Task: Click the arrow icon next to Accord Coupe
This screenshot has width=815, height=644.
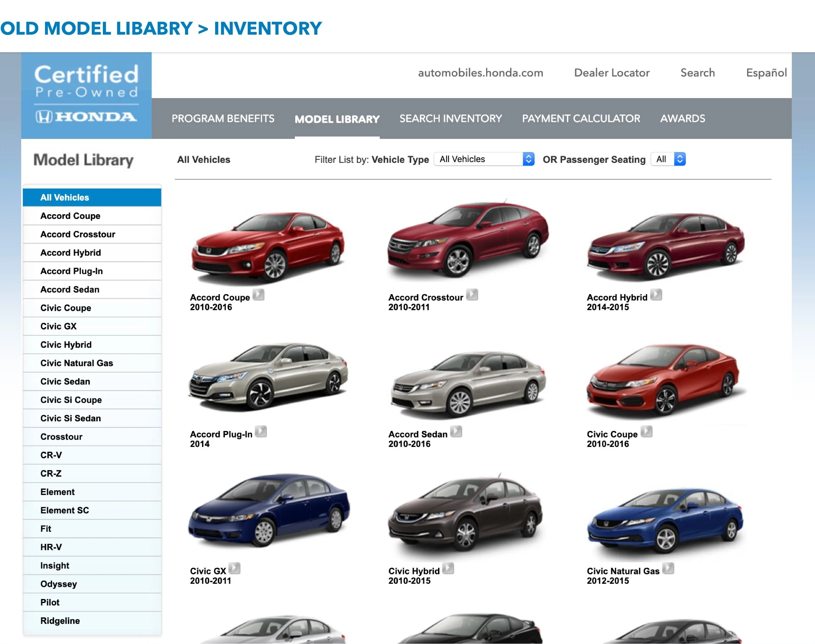Action: [259, 295]
